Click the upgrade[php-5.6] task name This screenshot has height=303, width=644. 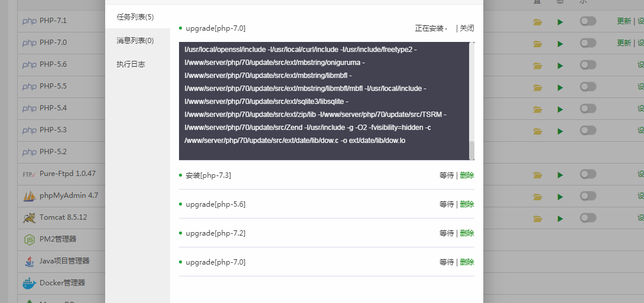pos(216,204)
